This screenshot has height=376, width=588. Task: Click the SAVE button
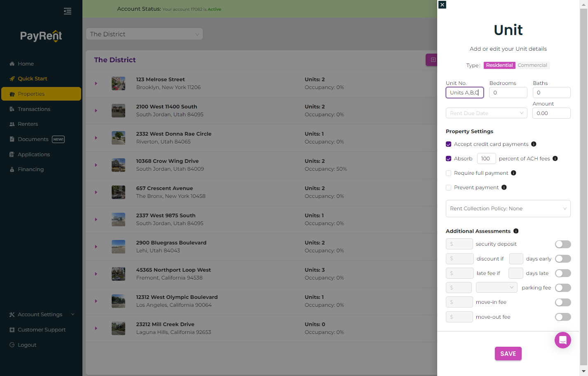coord(508,354)
